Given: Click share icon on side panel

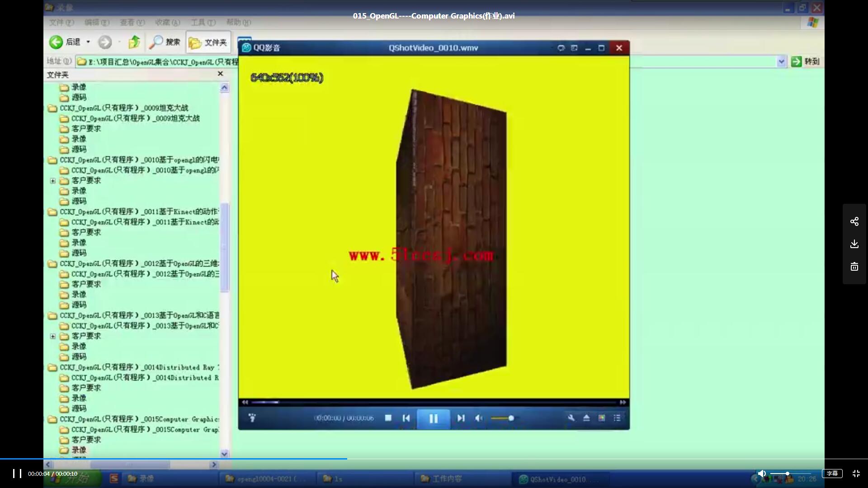Looking at the screenshot, I should (x=854, y=221).
